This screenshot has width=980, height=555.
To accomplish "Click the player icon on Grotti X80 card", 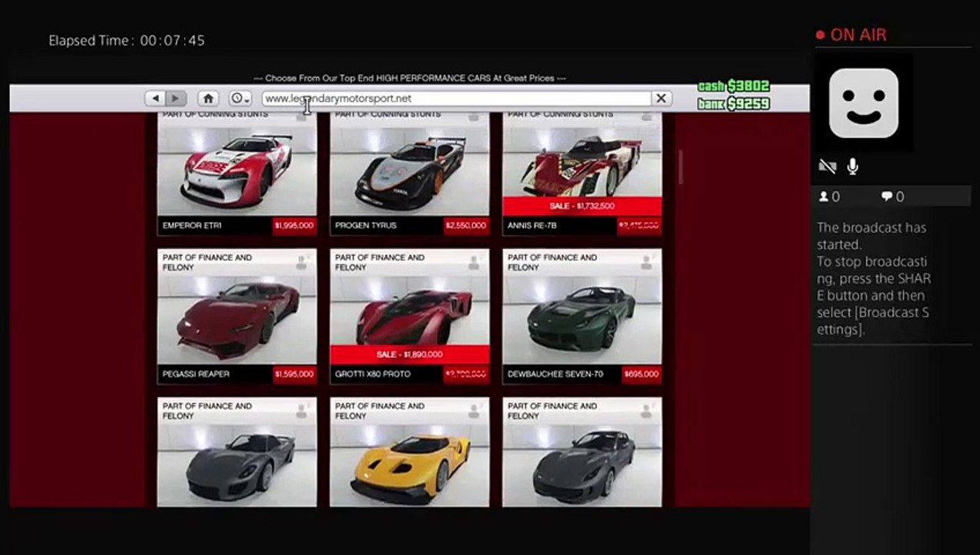I will click(x=474, y=263).
